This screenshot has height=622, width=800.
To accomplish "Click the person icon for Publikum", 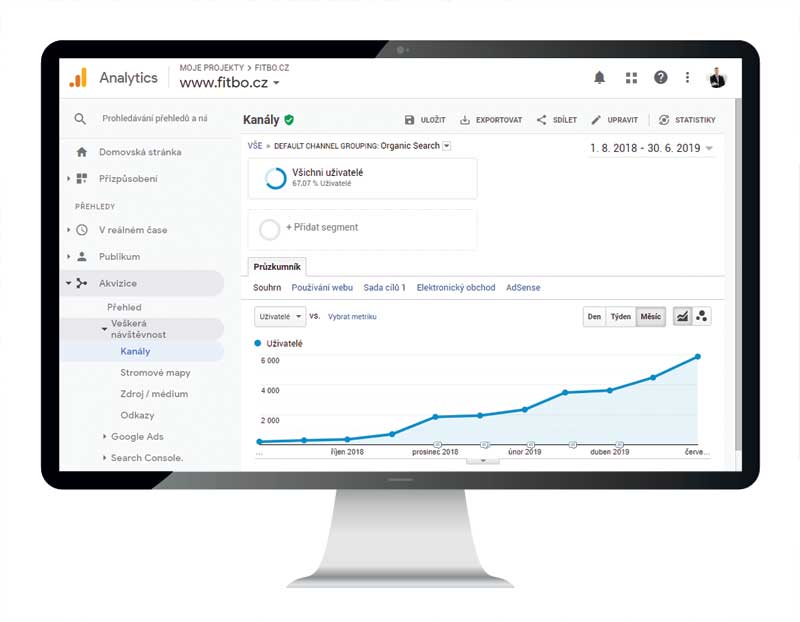I will tap(82, 257).
